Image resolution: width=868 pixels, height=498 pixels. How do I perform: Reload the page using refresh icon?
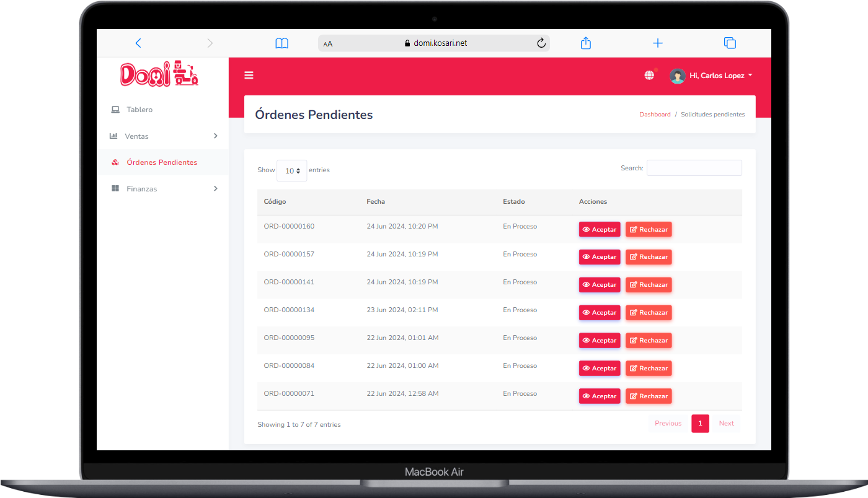click(541, 43)
